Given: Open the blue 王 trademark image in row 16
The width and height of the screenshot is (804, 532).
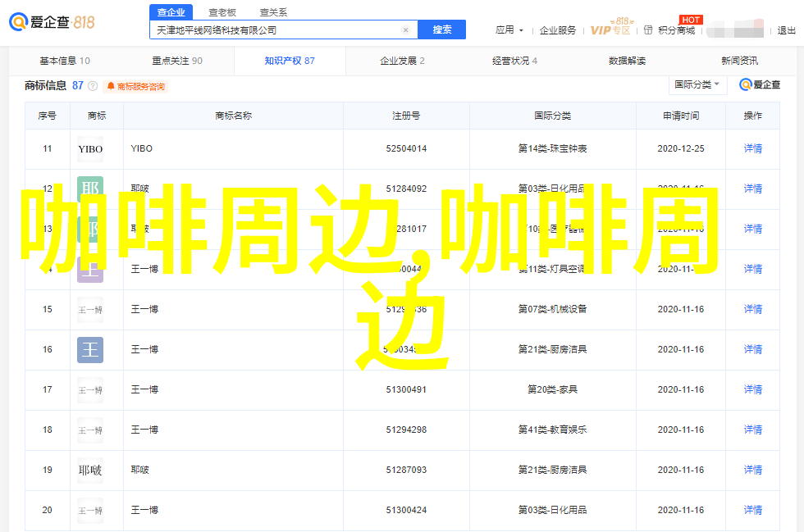Looking at the screenshot, I should point(90,350).
